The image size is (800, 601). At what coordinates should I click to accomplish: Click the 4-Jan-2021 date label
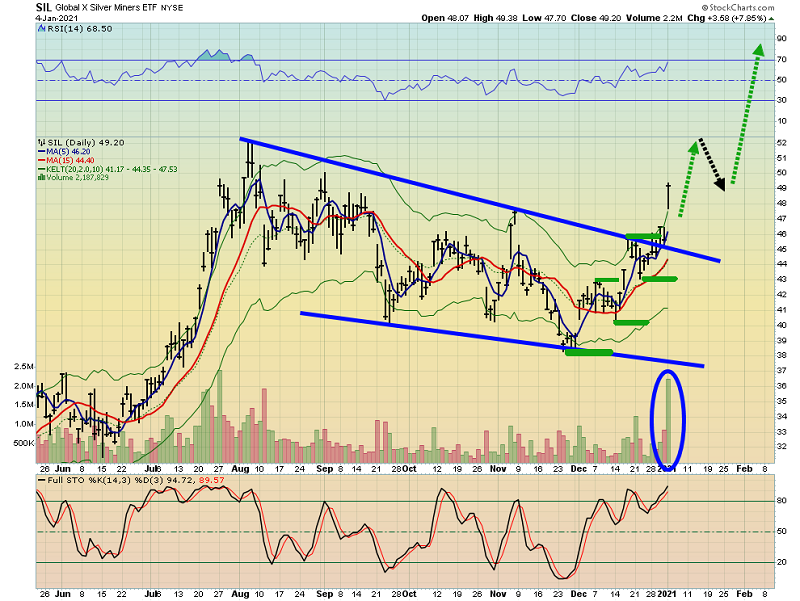56,17
